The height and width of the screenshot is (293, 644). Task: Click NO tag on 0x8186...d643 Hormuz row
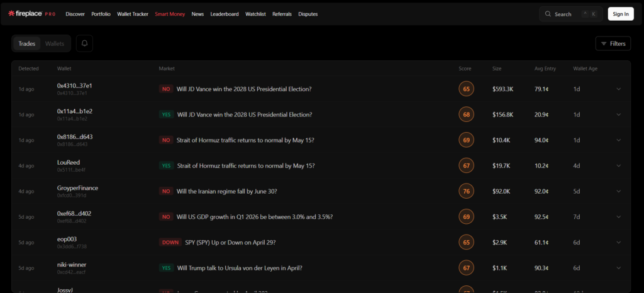pos(166,140)
